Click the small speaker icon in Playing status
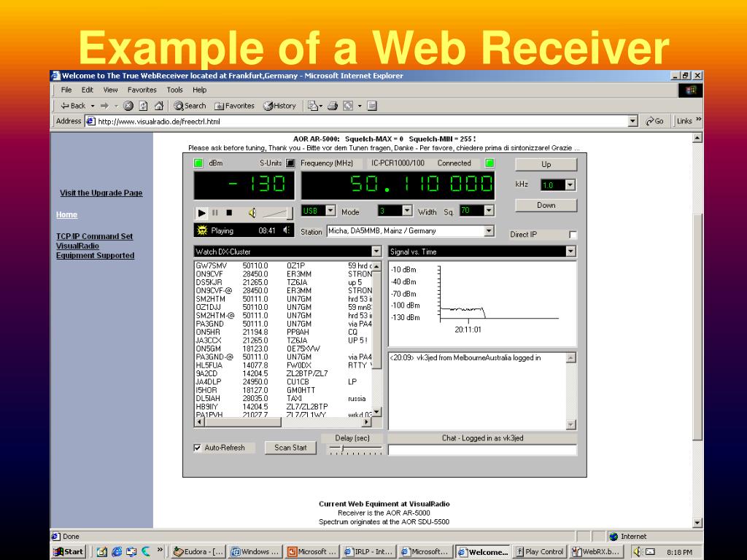 (x=286, y=230)
